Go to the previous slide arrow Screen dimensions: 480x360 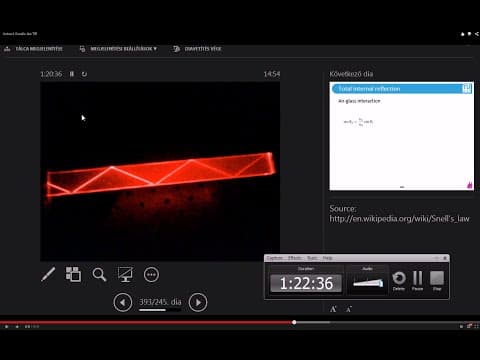[123, 302]
